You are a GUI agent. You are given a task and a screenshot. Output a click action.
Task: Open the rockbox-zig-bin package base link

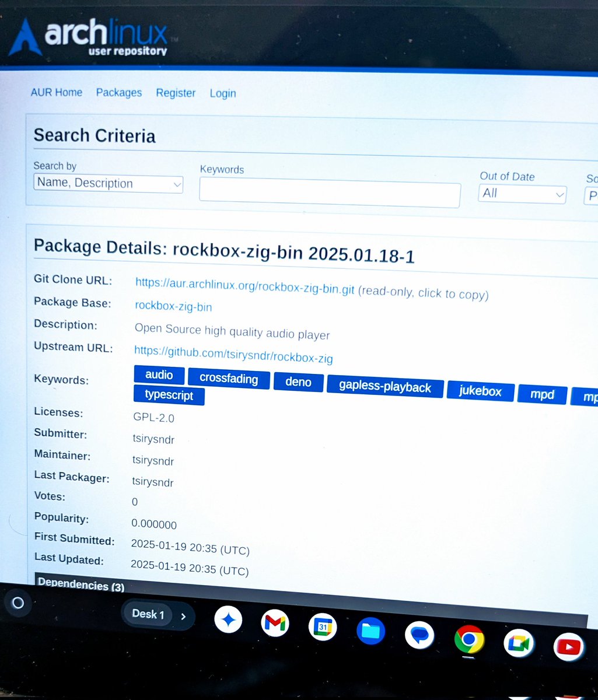173,306
